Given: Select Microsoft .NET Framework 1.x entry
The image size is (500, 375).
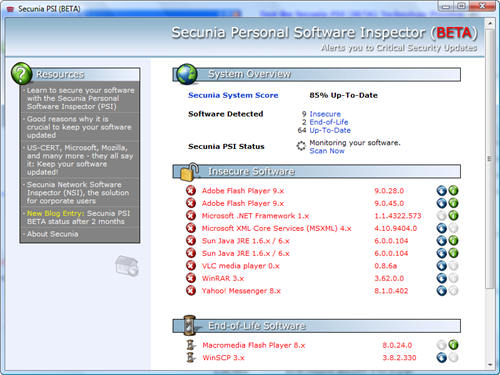Looking at the screenshot, I should point(255,216).
